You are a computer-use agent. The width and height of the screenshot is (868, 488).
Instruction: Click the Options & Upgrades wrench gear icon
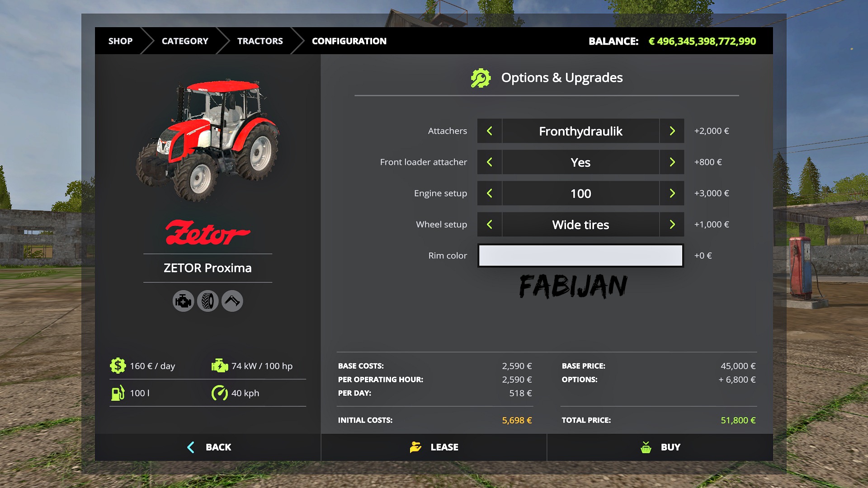481,78
